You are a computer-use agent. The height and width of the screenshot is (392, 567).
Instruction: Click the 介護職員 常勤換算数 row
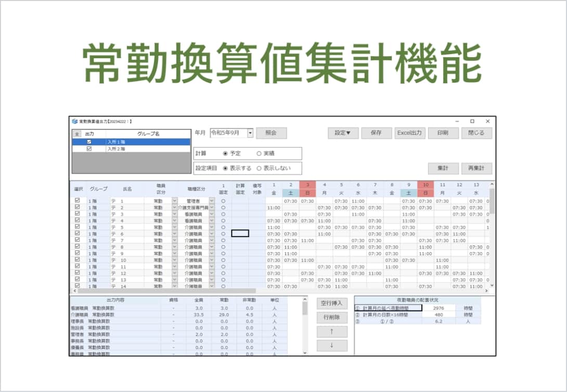(x=179, y=315)
